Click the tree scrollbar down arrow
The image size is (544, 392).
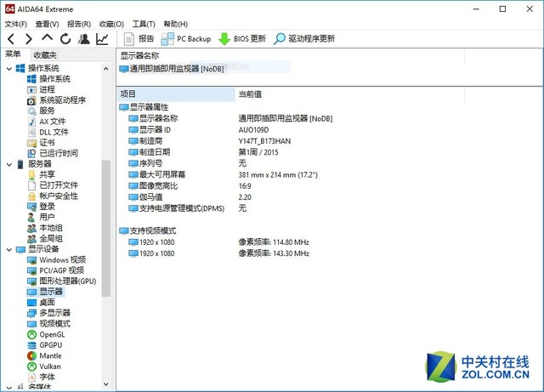tap(106, 384)
